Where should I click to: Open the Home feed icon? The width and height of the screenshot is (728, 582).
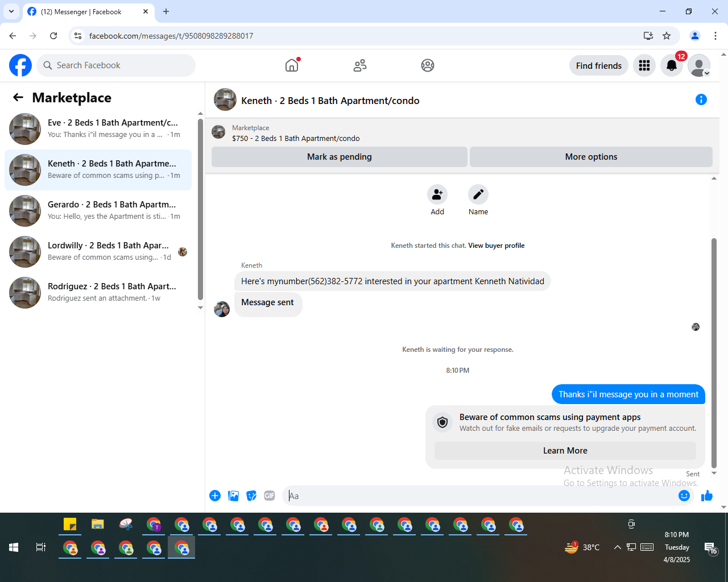click(x=292, y=65)
